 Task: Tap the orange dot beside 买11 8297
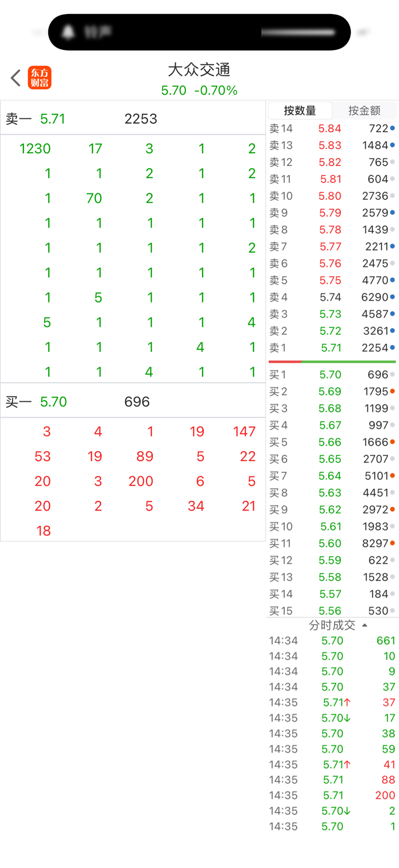coord(393,543)
